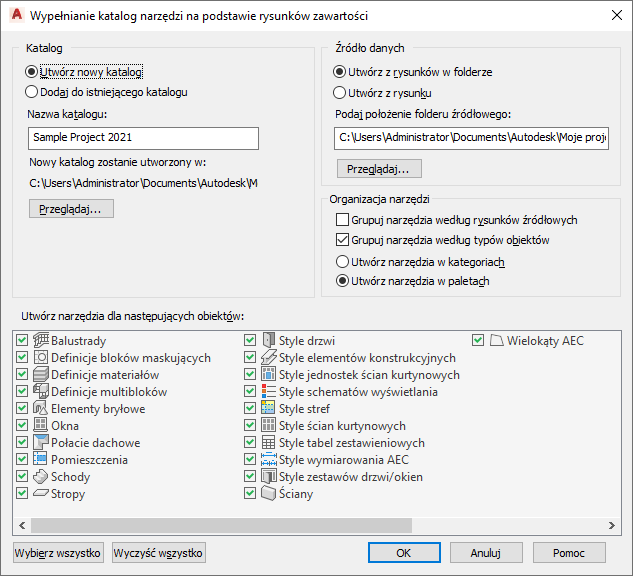Click the Połacie dachowe roof icon
Image resolution: width=633 pixels, height=576 pixels.
[42, 442]
